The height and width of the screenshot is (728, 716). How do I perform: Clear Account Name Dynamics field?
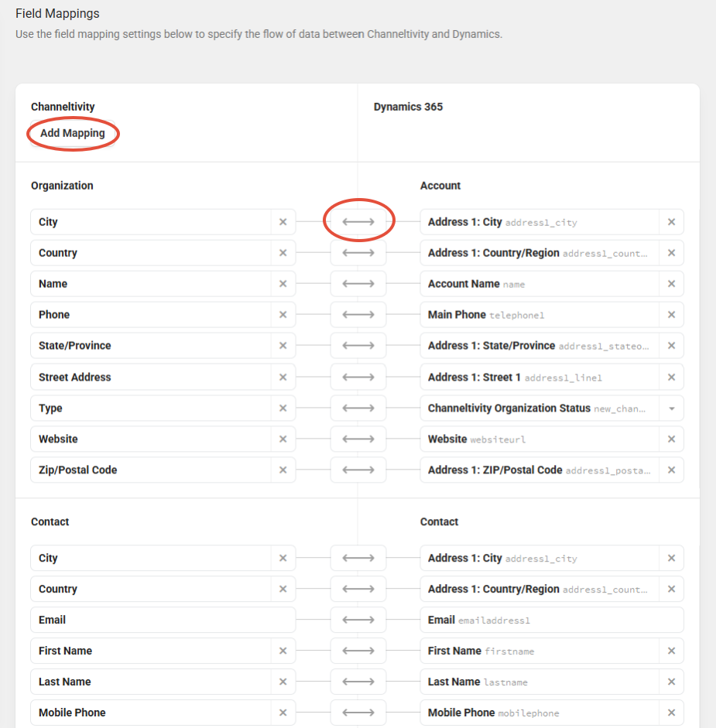(x=671, y=284)
